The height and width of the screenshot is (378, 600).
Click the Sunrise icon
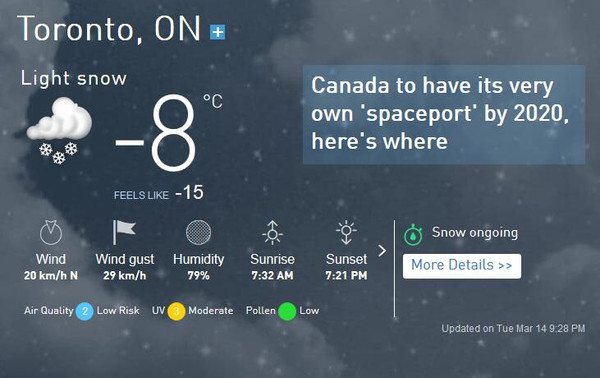[272, 232]
